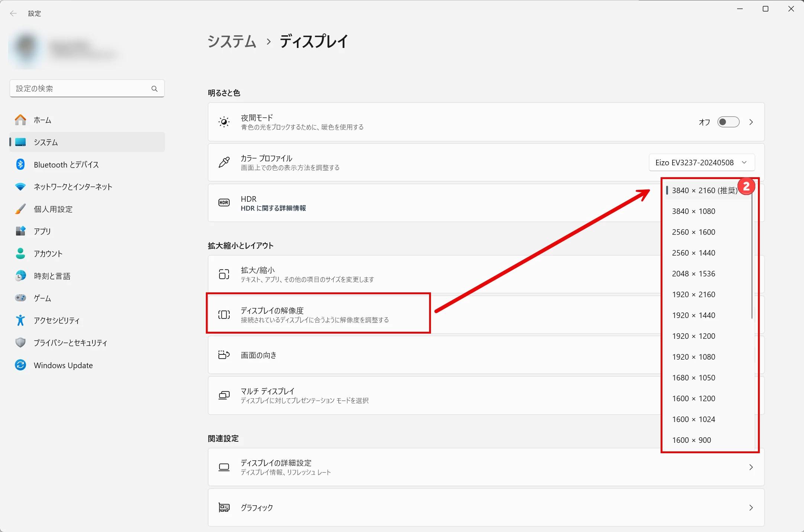This screenshot has width=804, height=532.
Task: Go to ネットワークとインターネット settings
Action: coord(73,187)
